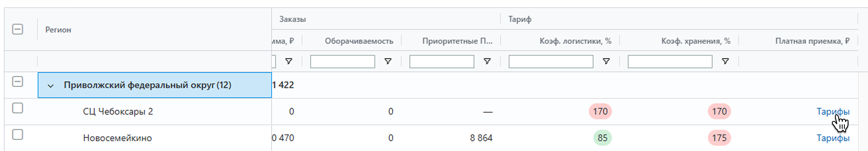Sort by the Оборачиваемость column header
Image resolution: width=868 pixels, height=151 pixels.
coord(359,41)
